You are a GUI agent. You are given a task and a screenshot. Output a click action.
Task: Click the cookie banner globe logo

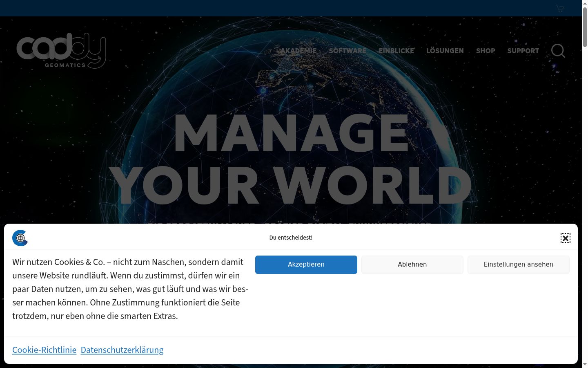pos(20,238)
